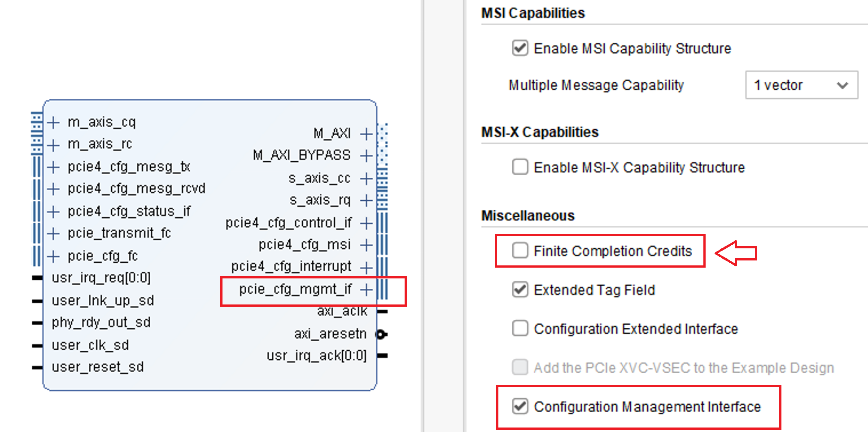Uncheck Enable MSI Capability Structure

click(520, 48)
